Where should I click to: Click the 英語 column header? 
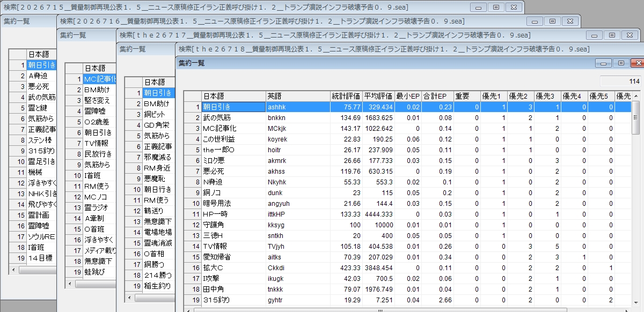click(298, 96)
